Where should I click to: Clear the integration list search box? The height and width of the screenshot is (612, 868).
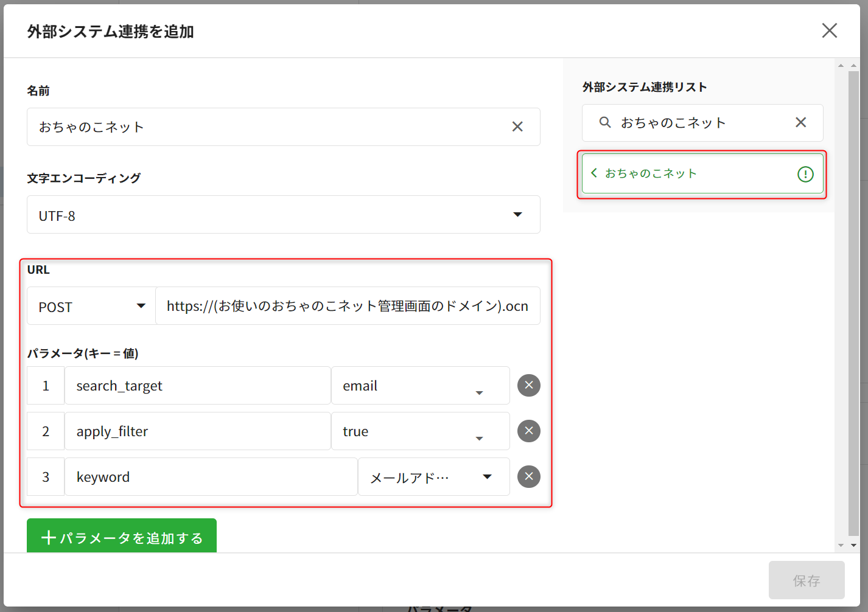800,123
